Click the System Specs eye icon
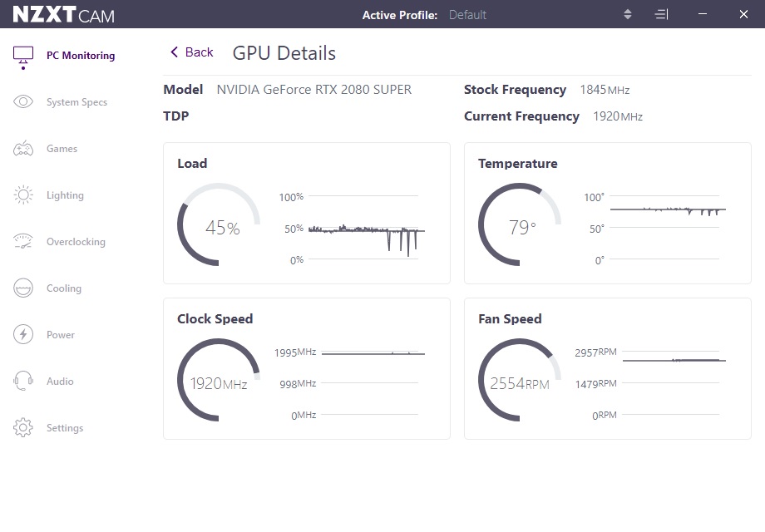Image resolution: width=765 pixels, height=532 pixels. [x=23, y=102]
